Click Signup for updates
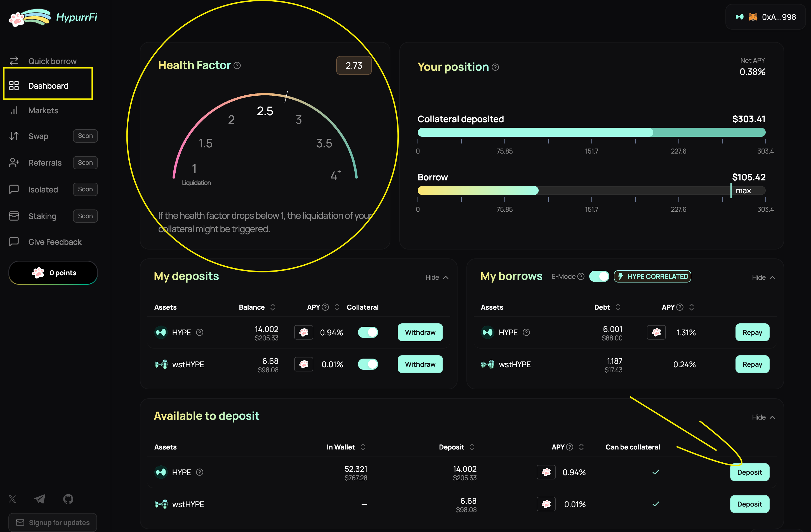 (x=53, y=522)
